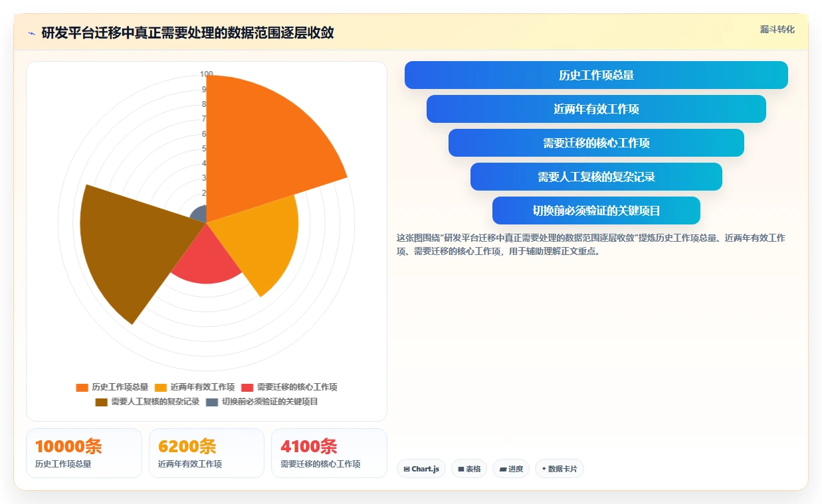Image resolution: width=822 pixels, height=504 pixels.
Task: Click the description paragraph below the funnel
Action: click(x=591, y=244)
